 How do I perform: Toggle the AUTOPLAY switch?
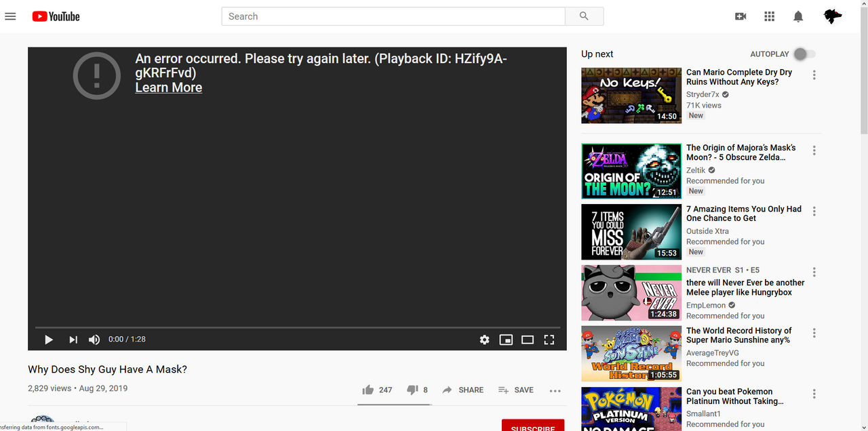point(805,54)
